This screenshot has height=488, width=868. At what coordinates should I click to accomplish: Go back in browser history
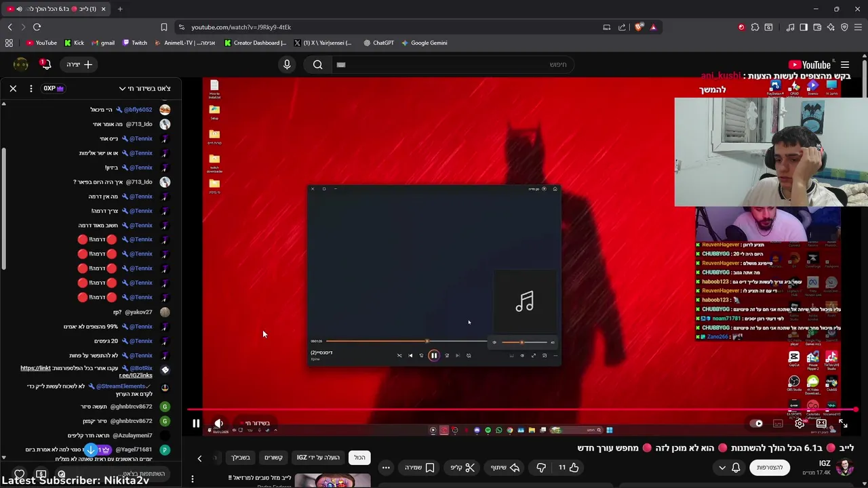[x=9, y=27]
